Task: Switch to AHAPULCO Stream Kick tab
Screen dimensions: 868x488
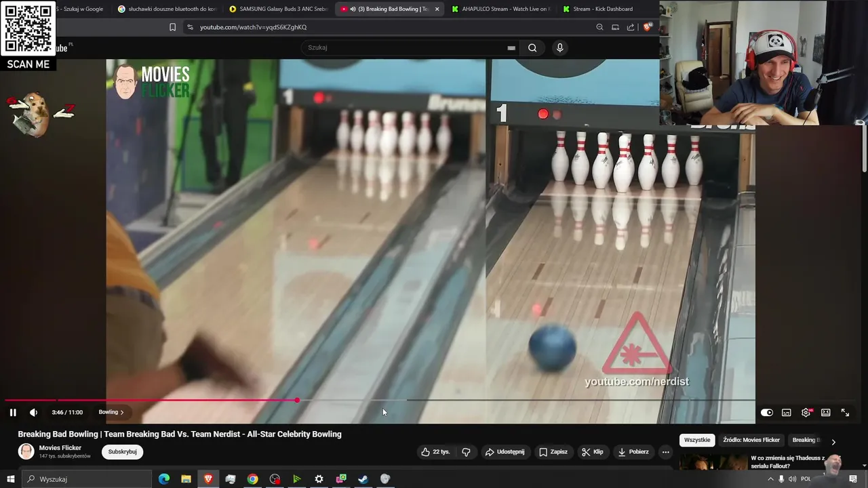Action: tap(500, 9)
